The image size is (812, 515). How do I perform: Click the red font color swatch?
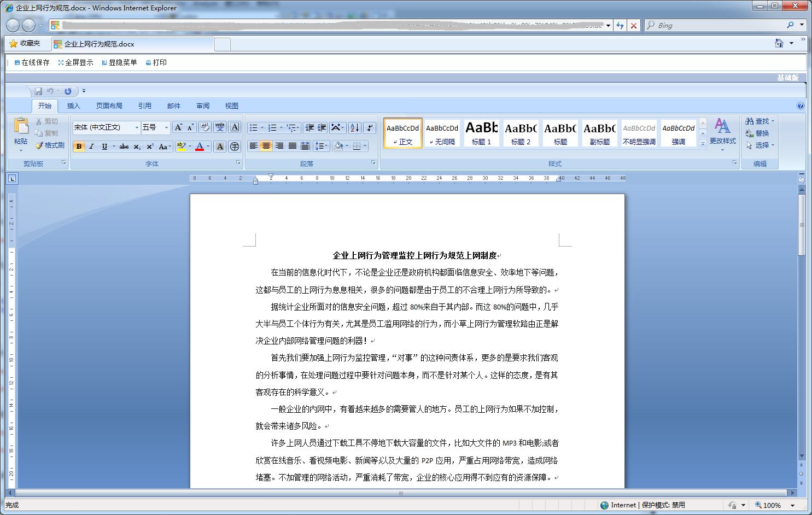pyautogui.click(x=200, y=147)
